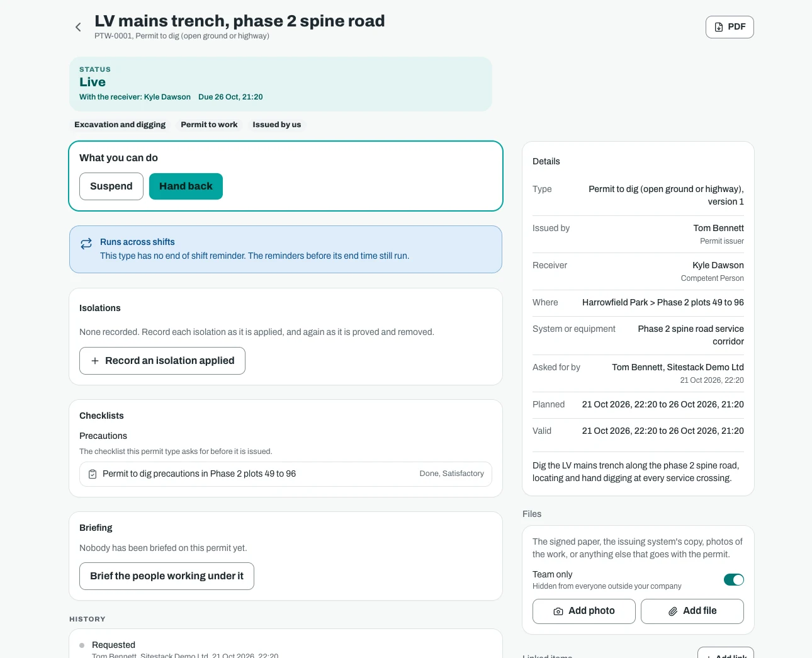Click the clipboard icon beside precautions checklist
This screenshot has width=812, height=658.
coord(93,474)
